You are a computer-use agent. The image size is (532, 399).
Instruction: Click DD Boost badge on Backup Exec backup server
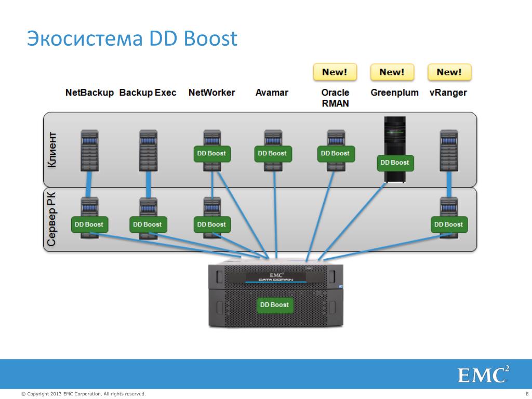tap(148, 224)
